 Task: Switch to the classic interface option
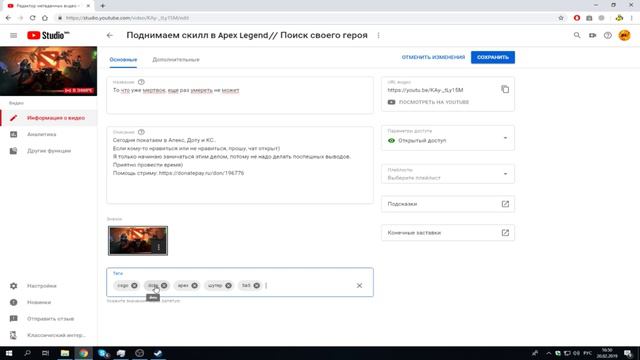[x=49, y=335]
